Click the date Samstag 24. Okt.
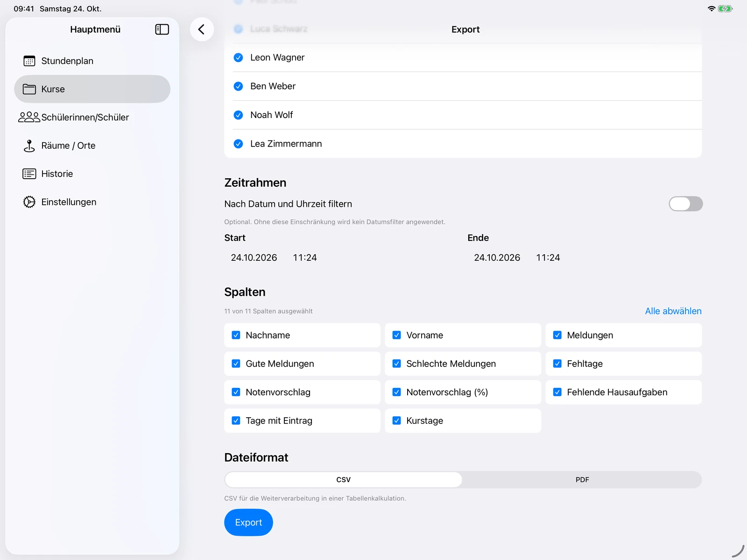Viewport: 747px width, 560px height. pyautogui.click(x=70, y=8)
